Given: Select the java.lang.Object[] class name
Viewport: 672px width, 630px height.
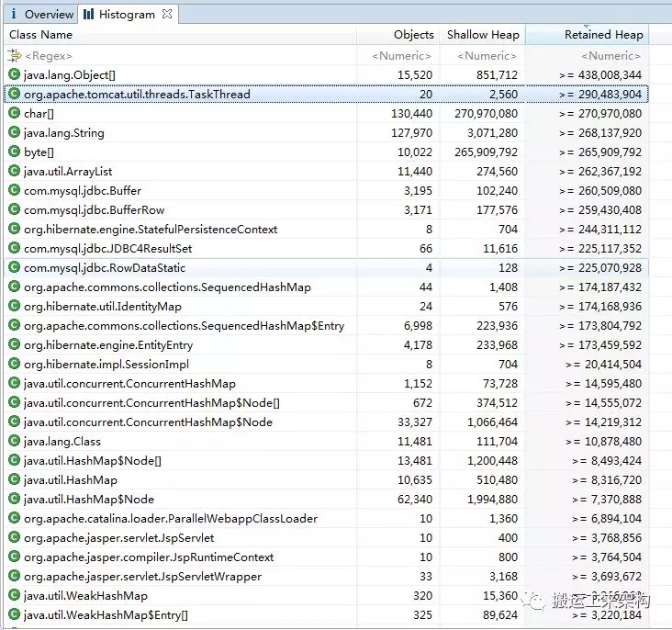Looking at the screenshot, I should 70,75.
